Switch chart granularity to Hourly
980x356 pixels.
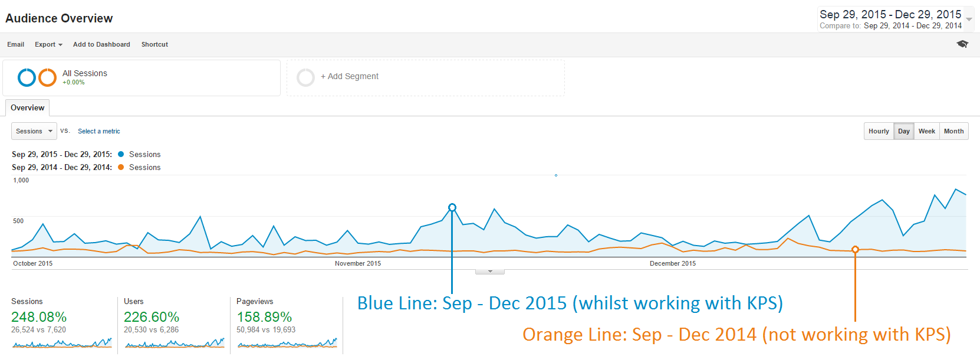click(879, 131)
